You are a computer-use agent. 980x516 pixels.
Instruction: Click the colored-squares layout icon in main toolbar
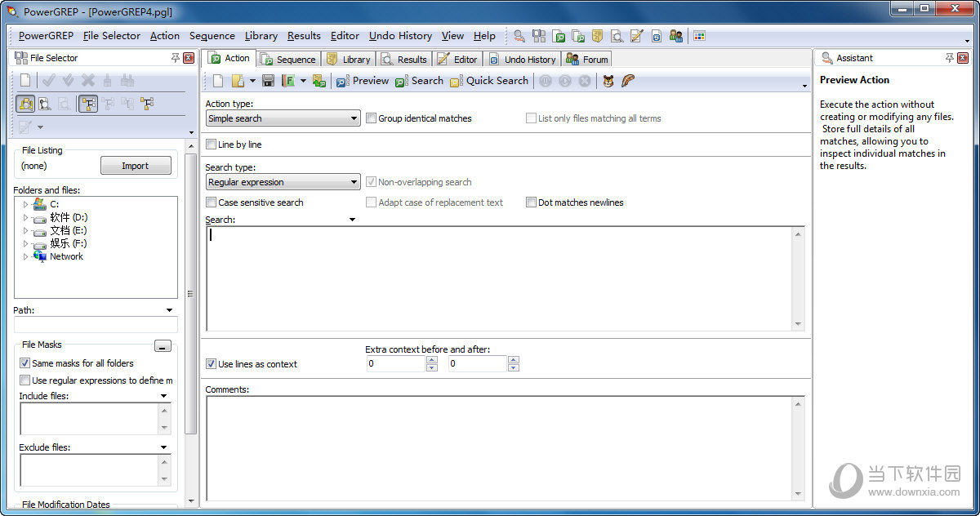pyautogui.click(x=700, y=36)
